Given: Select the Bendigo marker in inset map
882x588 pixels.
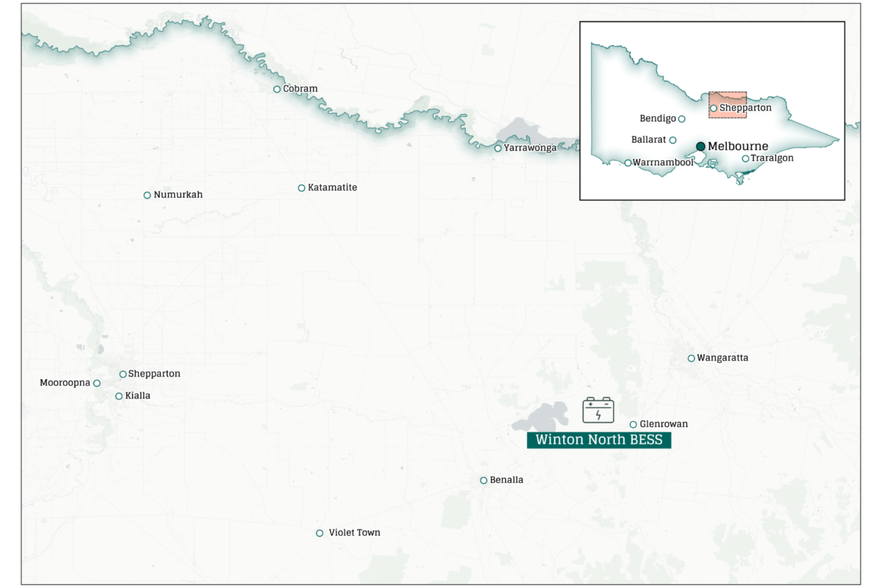Looking at the screenshot, I should 681,119.
